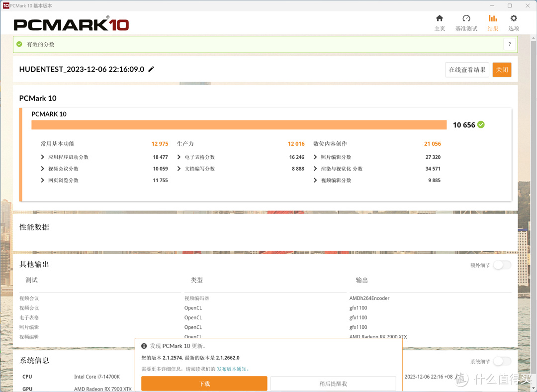
Task: Click the value 18 477
Action: point(160,157)
